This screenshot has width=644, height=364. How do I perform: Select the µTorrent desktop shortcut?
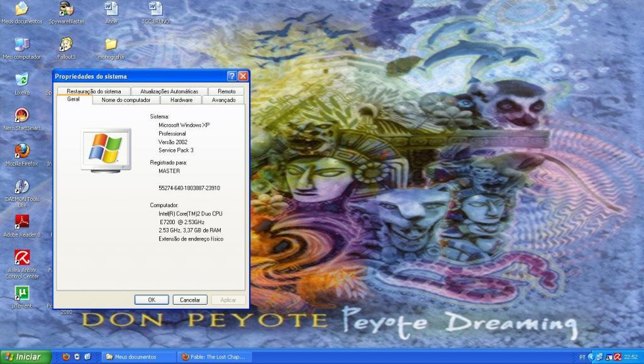[22, 297]
